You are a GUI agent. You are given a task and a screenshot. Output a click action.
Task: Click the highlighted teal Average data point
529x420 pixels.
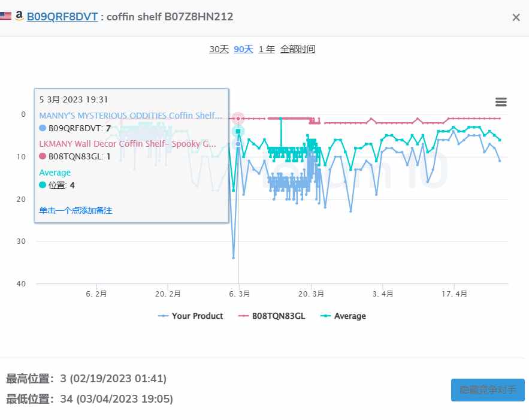(238, 131)
